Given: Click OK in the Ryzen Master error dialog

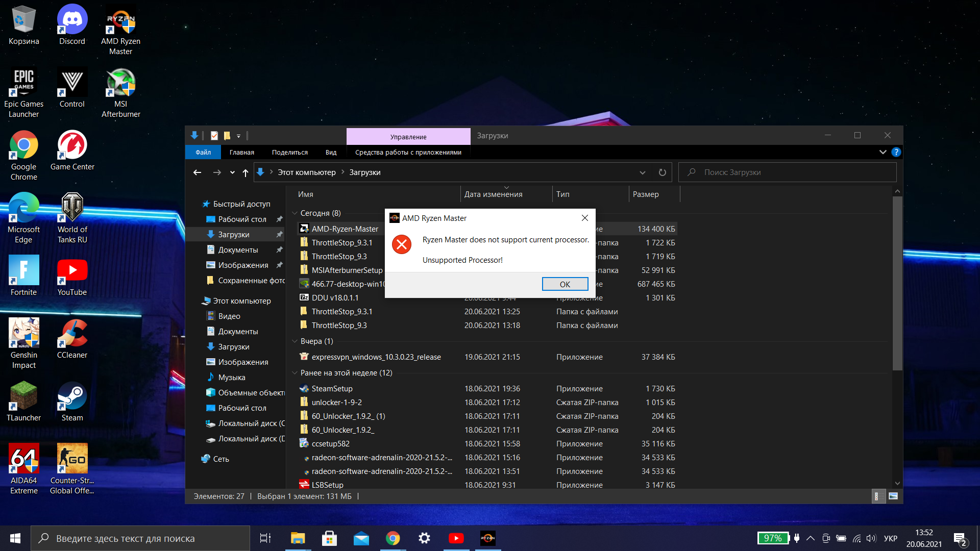Looking at the screenshot, I should coord(565,284).
